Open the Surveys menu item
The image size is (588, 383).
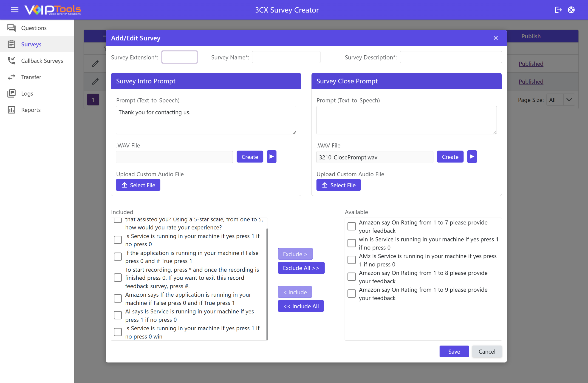pyautogui.click(x=37, y=44)
